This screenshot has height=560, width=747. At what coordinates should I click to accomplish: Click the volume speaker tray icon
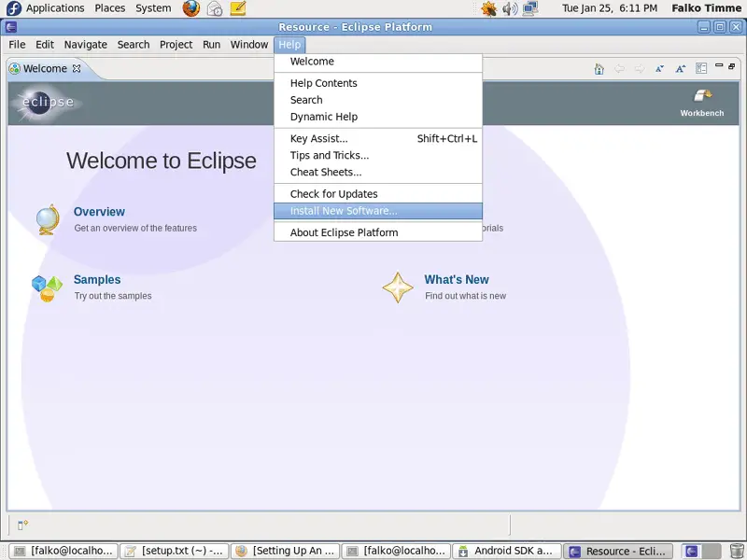click(x=510, y=8)
